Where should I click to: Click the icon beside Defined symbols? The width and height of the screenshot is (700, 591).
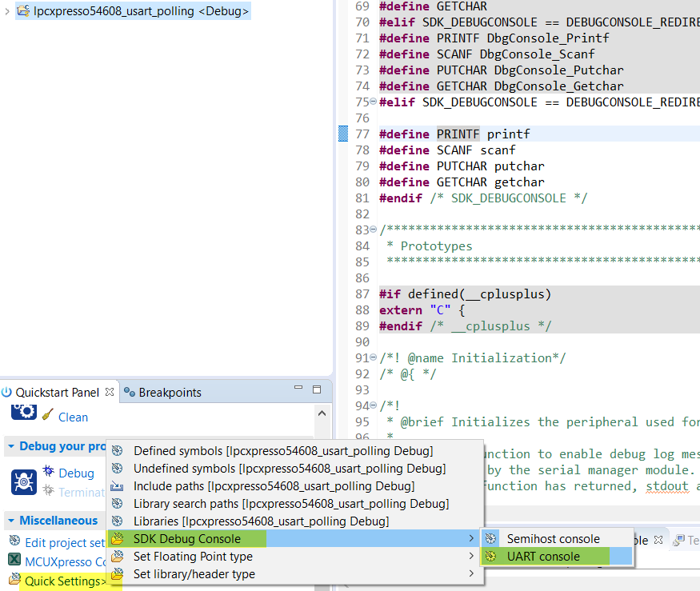point(118,451)
